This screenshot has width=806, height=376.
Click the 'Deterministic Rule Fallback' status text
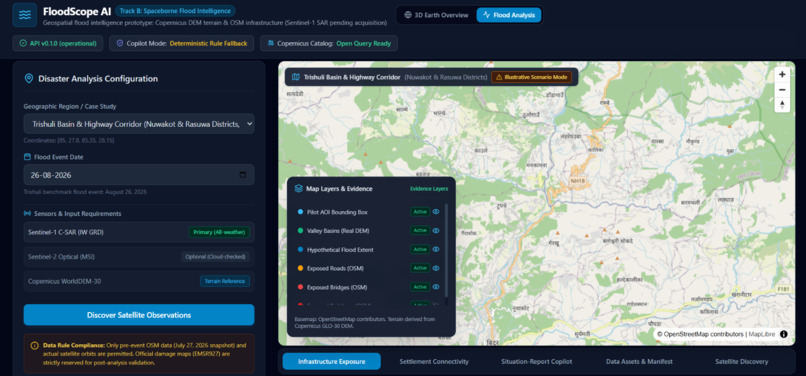[x=208, y=44]
